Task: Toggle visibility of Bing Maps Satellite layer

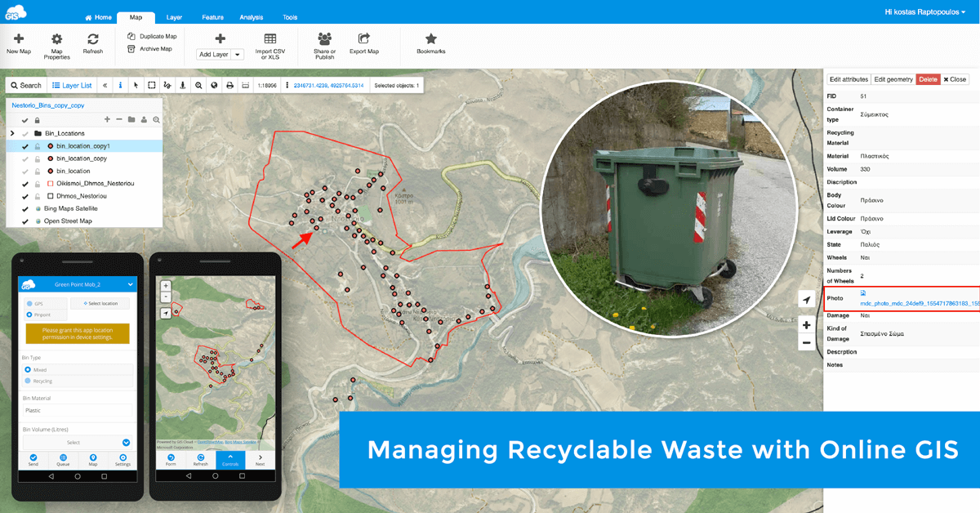Action: [25, 209]
